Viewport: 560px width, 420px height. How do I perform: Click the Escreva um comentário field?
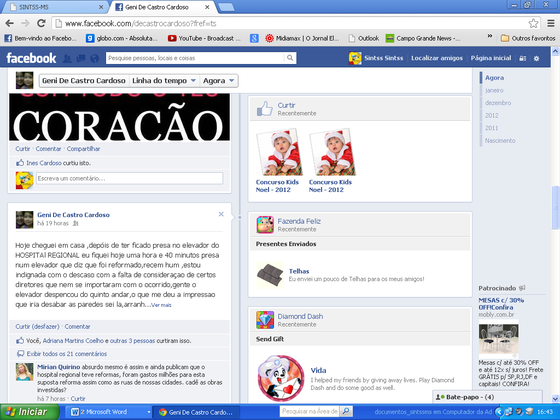(129, 178)
